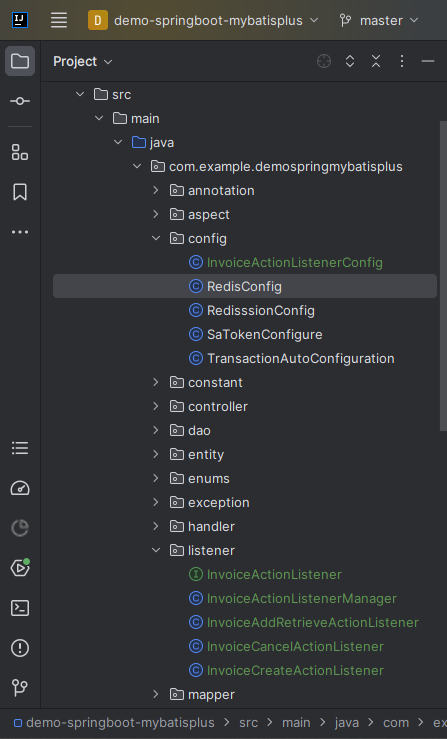Expand the controller package
This screenshot has height=739, width=447.
(x=156, y=406)
